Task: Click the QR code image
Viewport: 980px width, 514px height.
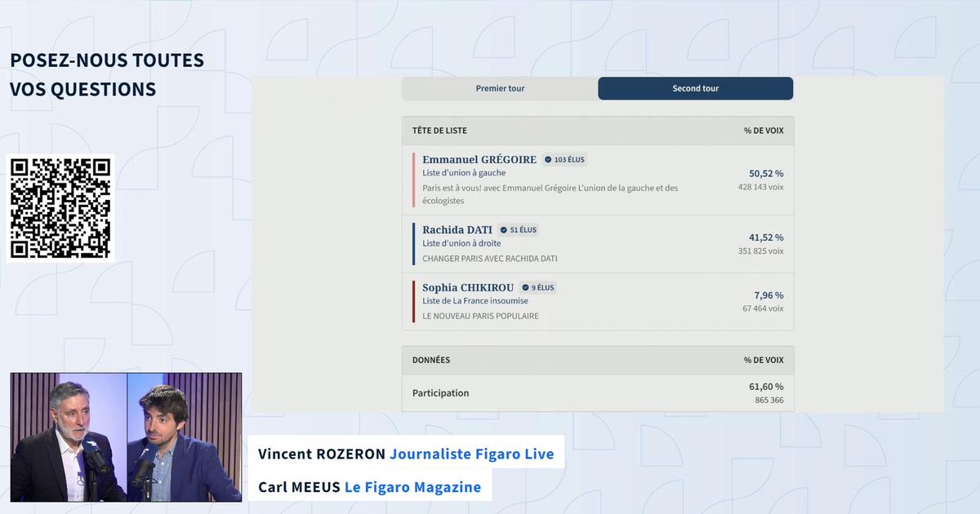Action: 60,208
